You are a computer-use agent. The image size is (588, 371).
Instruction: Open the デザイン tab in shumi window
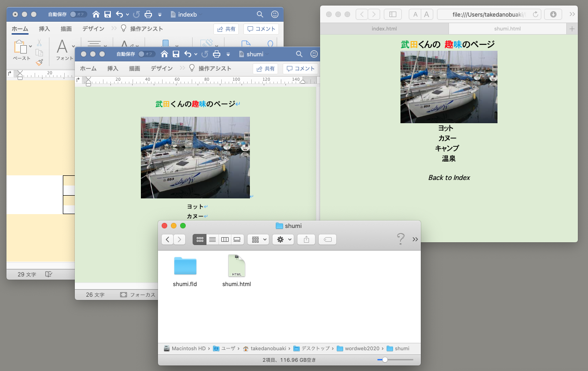(x=162, y=68)
